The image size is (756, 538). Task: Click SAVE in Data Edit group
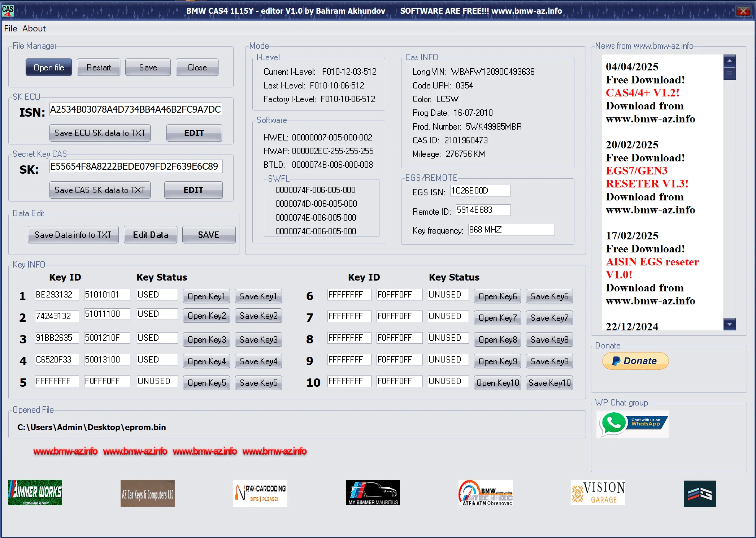click(x=209, y=235)
